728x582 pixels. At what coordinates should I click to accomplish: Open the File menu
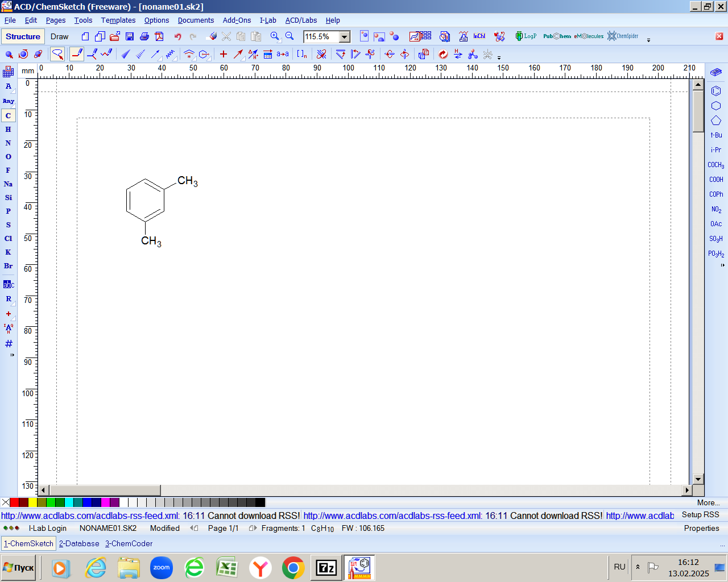10,20
